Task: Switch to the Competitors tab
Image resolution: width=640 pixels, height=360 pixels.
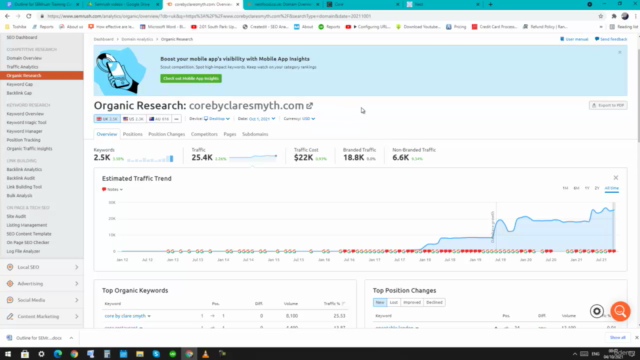Action: click(x=204, y=134)
